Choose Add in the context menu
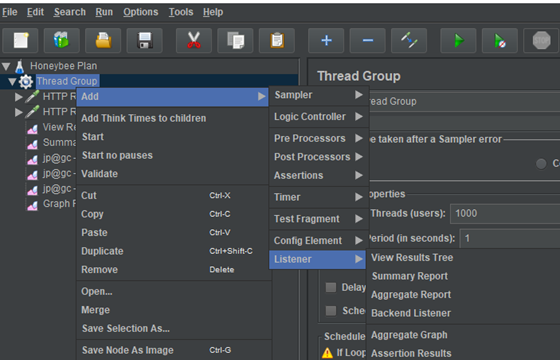This screenshot has width=560, height=360. pos(172,96)
